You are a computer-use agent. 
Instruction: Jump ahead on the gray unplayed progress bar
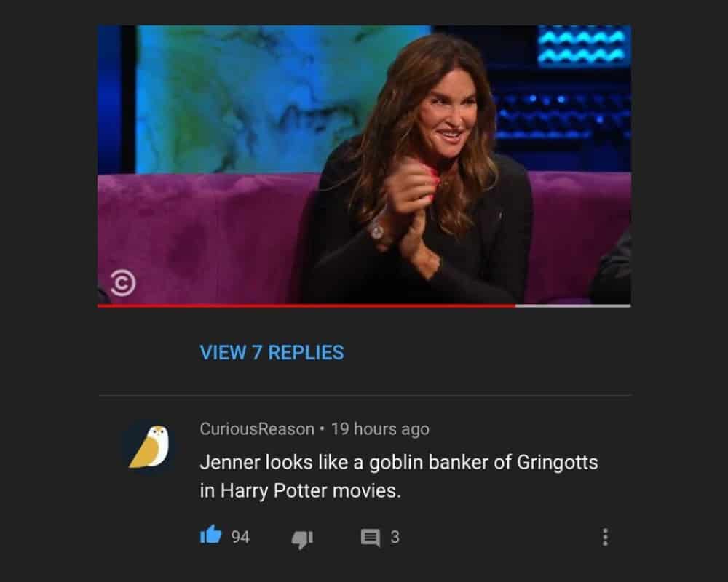point(573,306)
